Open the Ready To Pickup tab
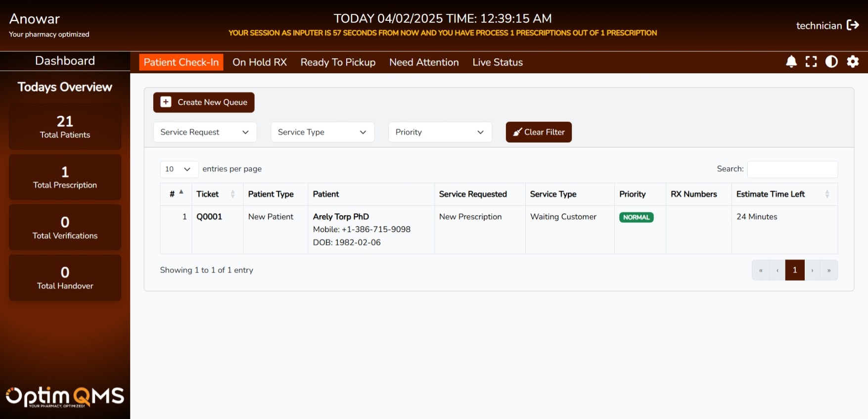 338,62
